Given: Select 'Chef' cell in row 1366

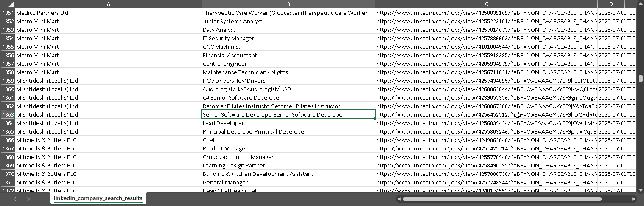Looking at the screenshot, I should point(288,140).
